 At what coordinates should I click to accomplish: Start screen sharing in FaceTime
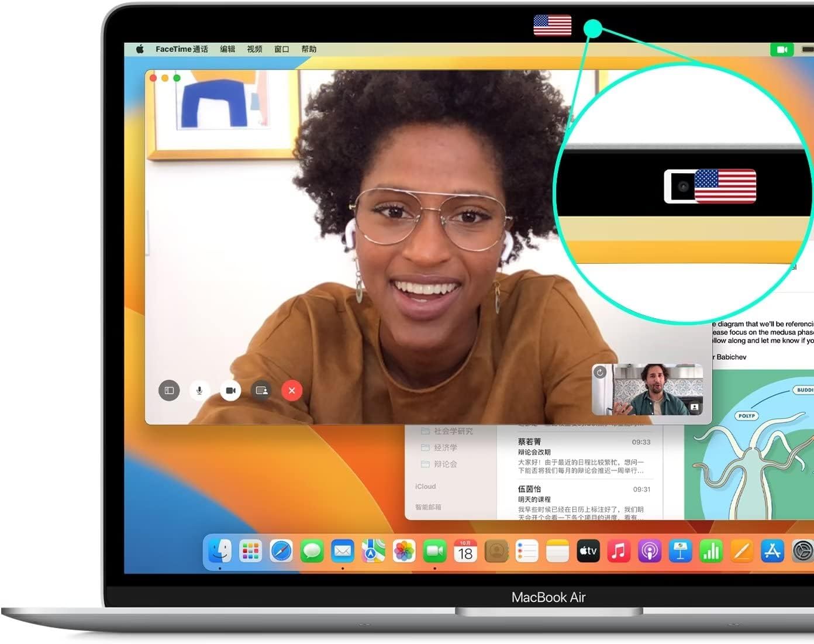coord(261,391)
